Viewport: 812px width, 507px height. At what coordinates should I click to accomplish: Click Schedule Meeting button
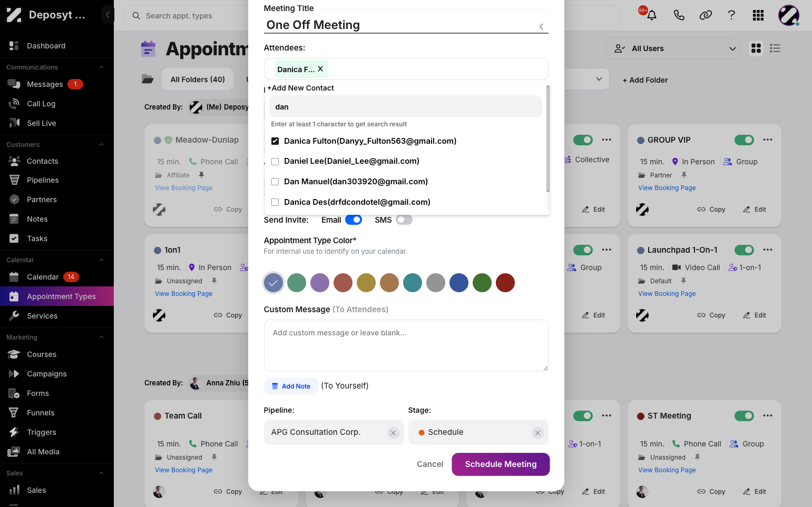[501, 464]
